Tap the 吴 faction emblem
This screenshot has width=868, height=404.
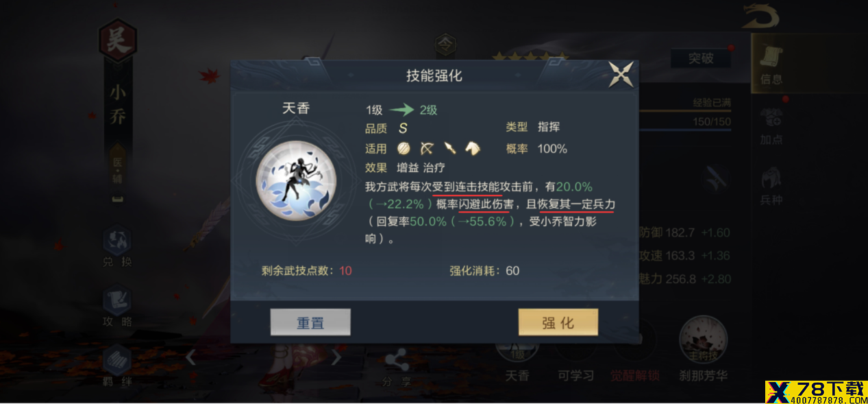point(118,41)
